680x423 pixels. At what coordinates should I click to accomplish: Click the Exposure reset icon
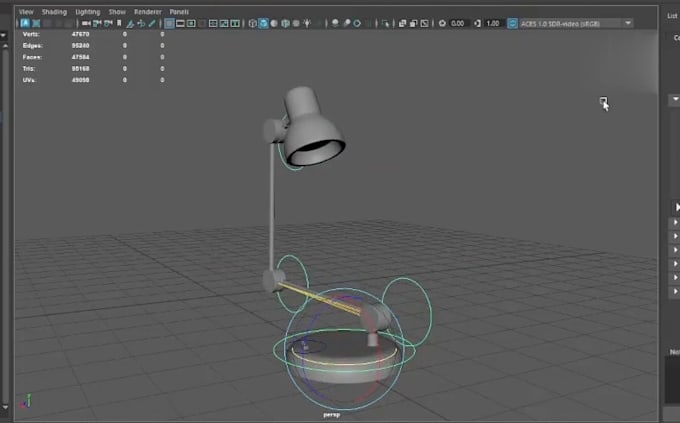click(x=442, y=23)
